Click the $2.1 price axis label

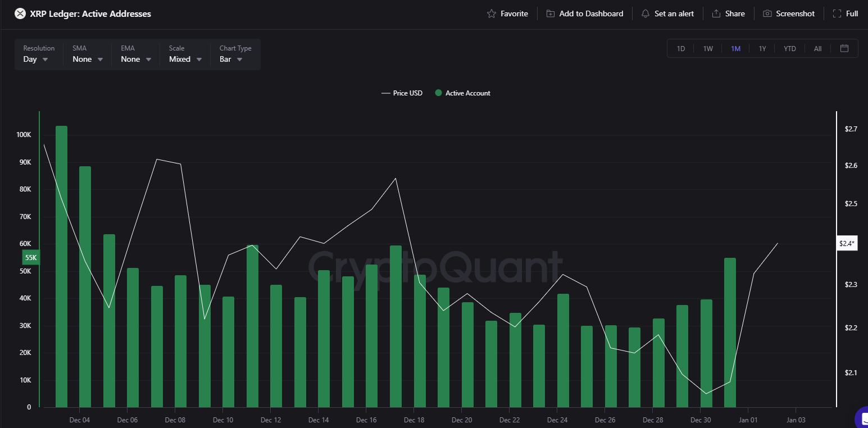[x=851, y=373]
